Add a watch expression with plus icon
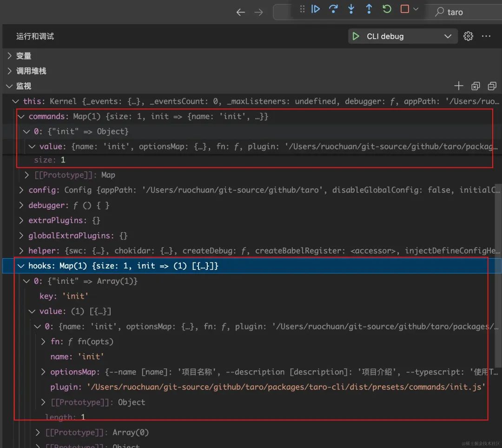 [458, 86]
